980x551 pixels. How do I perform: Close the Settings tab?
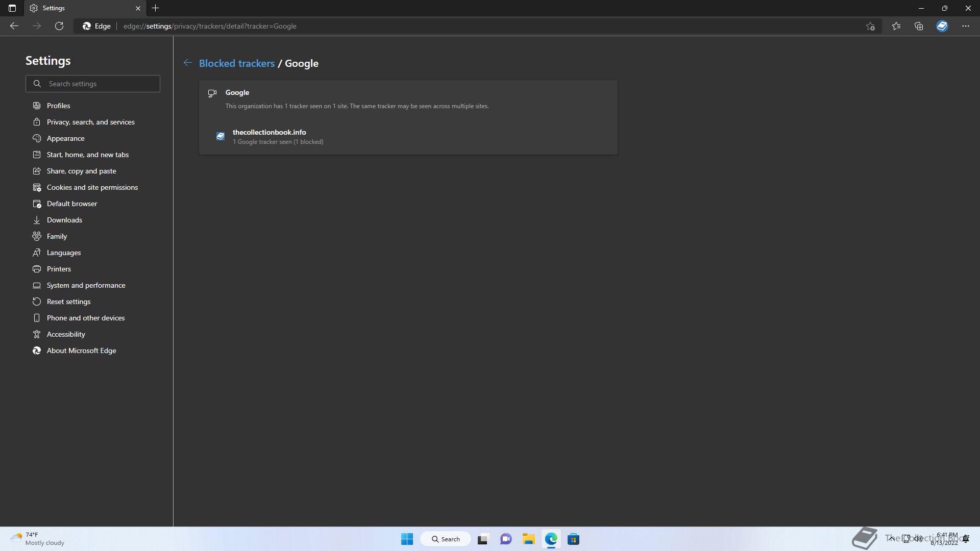coord(138,8)
